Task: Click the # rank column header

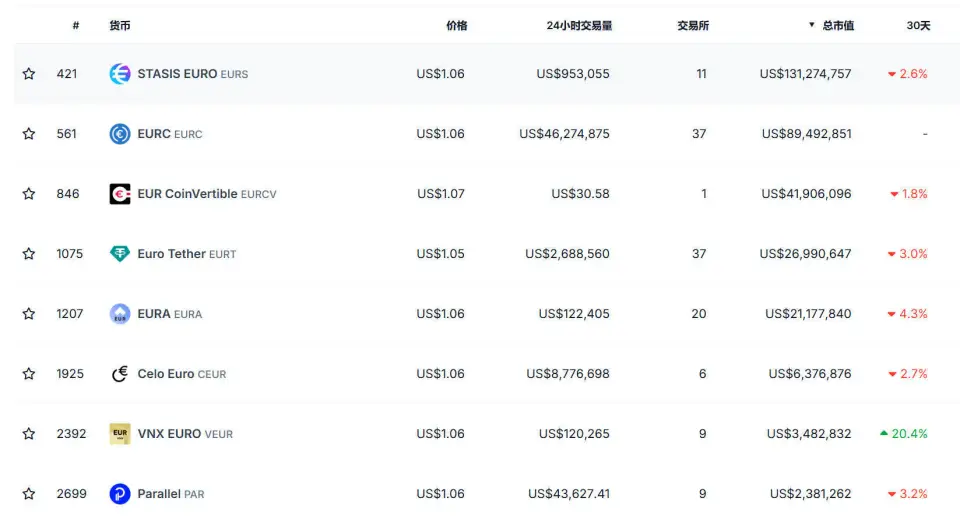Action: coord(75,26)
